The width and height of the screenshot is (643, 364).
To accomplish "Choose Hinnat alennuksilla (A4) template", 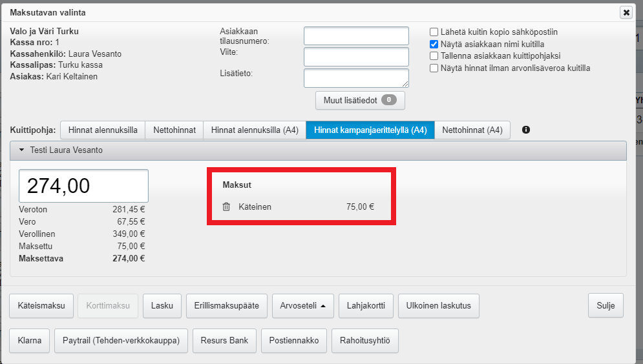I will pyautogui.click(x=255, y=130).
